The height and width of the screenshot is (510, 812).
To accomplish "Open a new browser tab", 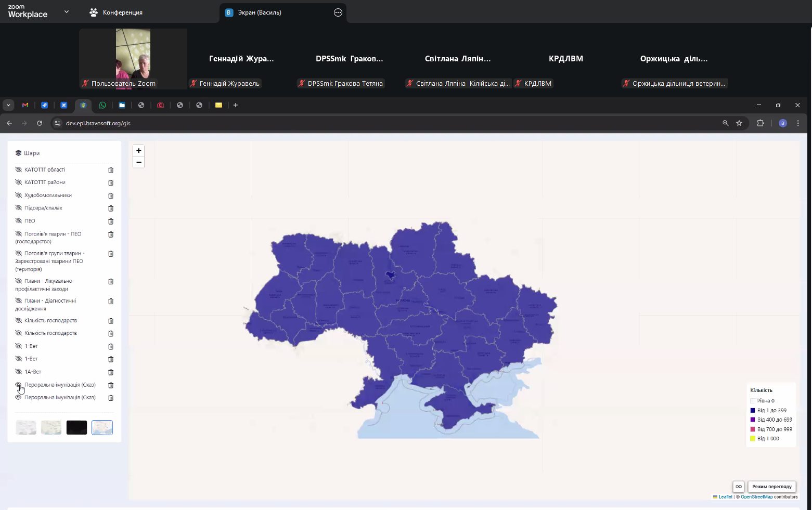I will (236, 105).
